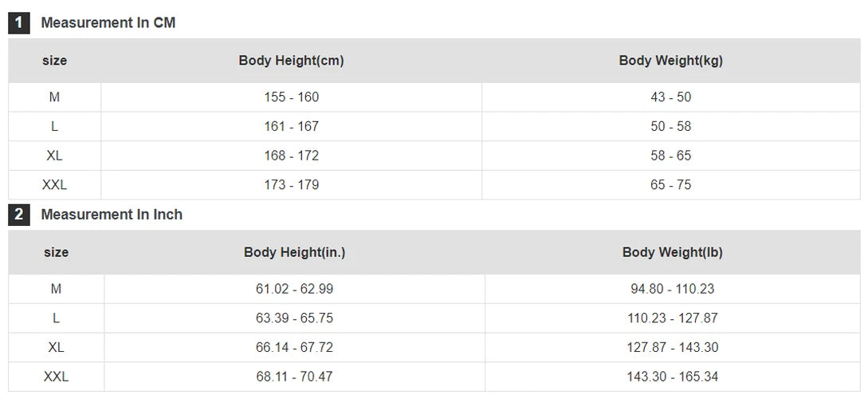Viewport: 868px width, 399px height.
Task: Select the "Measurement In CM" heading
Action: [x=108, y=23]
